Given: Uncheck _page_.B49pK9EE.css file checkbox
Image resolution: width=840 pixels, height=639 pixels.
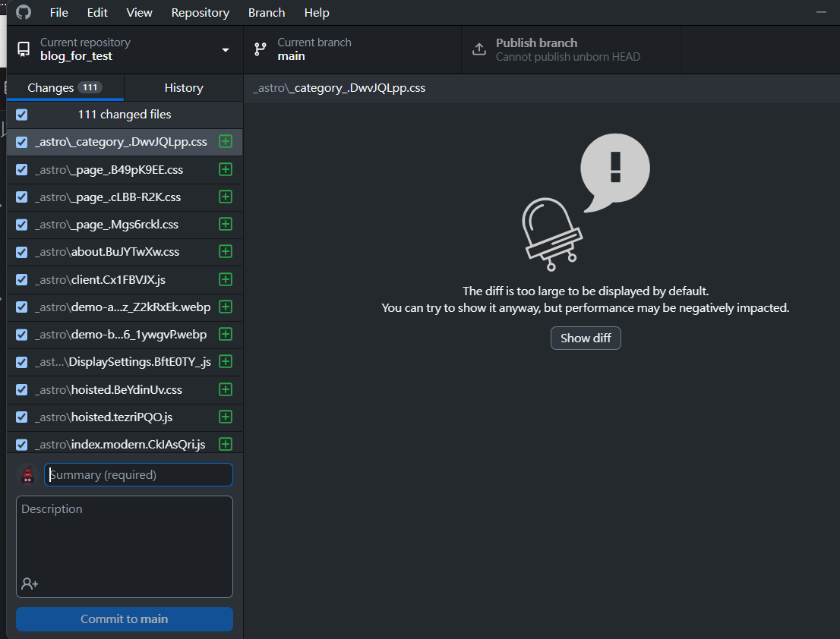Looking at the screenshot, I should coord(22,170).
